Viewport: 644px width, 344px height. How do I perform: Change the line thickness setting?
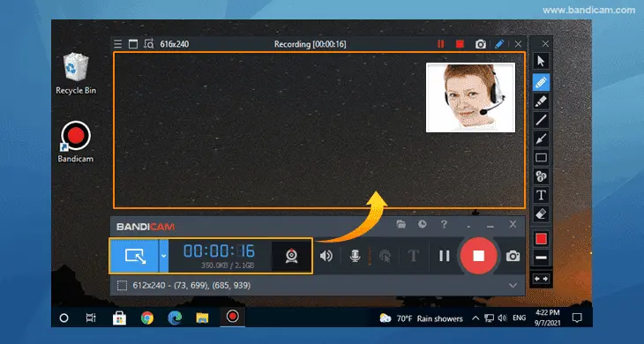541,258
